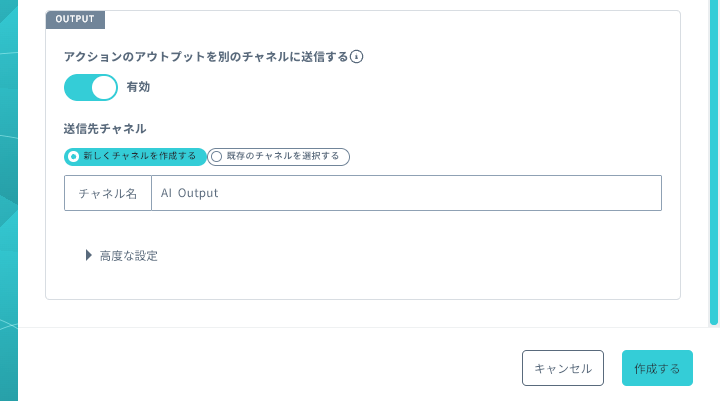Viewport: 720px width, 401px height.
Task: Click the 有効 label next to toggle
Action: pos(138,87)
